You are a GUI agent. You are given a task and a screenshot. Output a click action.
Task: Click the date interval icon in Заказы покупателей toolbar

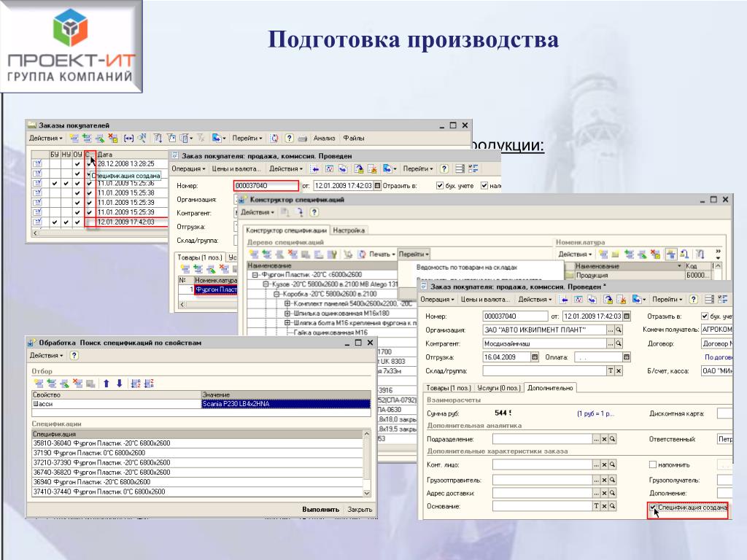(128, 138)
